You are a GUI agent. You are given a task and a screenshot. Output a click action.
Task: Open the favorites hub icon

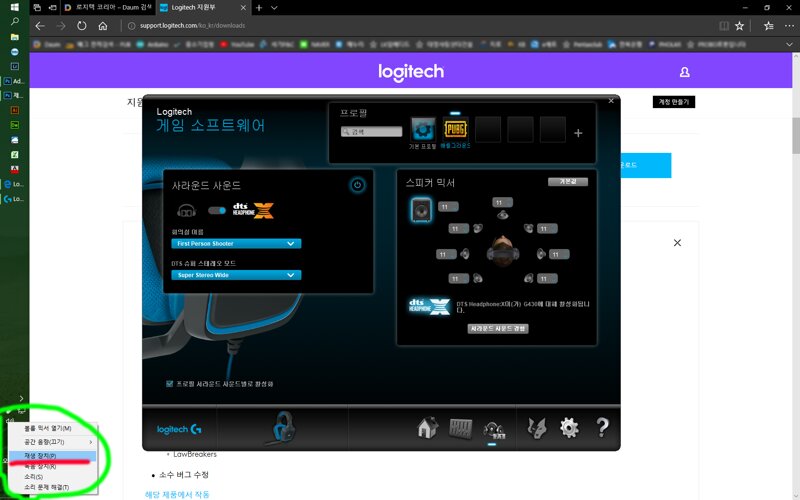pos(768,26)
